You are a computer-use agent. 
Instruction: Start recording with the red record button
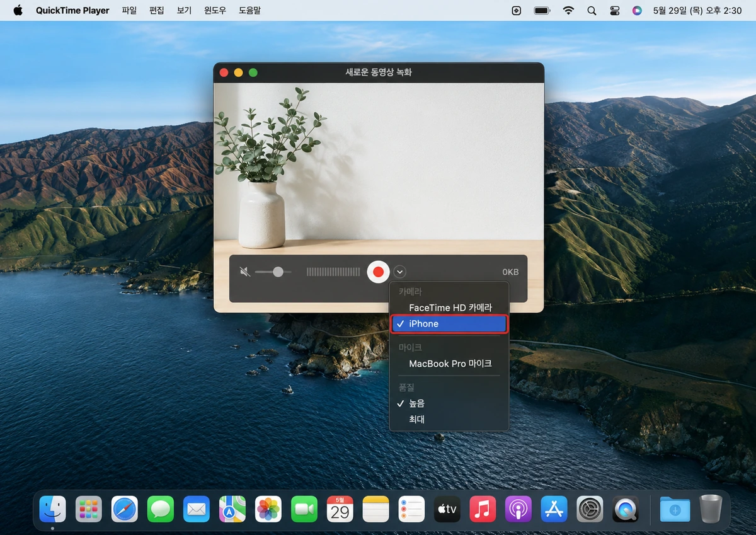tap(378, 272)
